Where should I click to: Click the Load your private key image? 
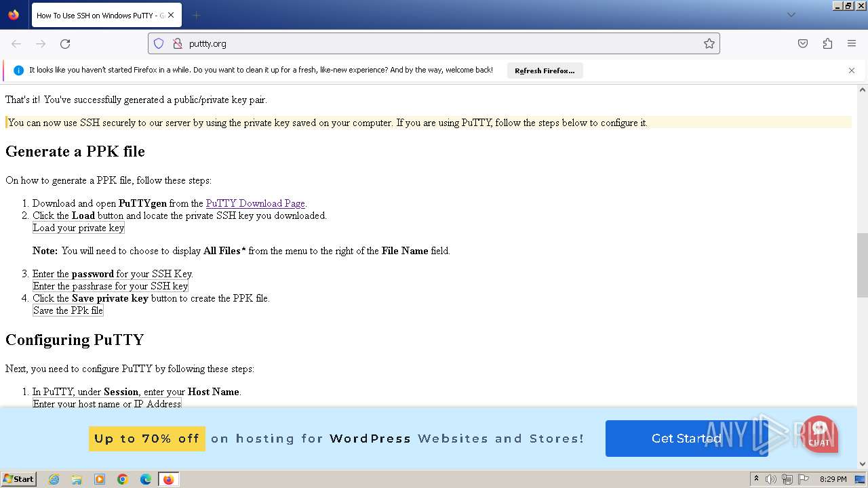point(79,228)
